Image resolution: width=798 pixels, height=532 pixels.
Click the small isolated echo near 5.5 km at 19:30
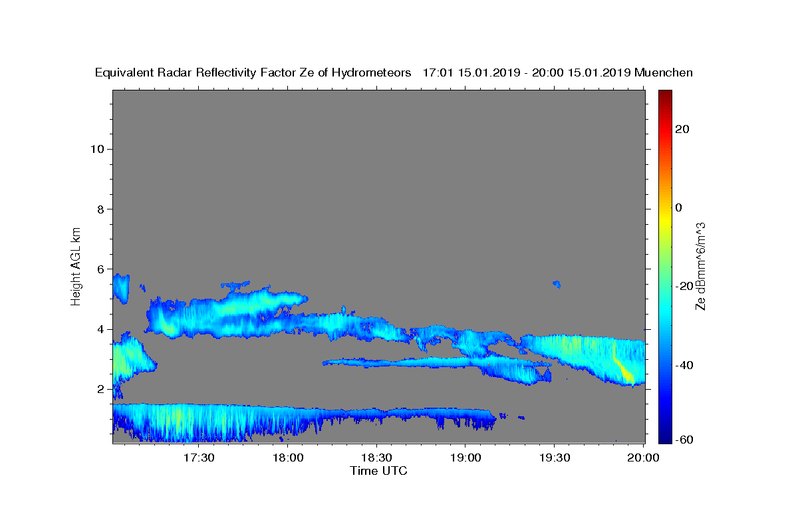point(557,284)
